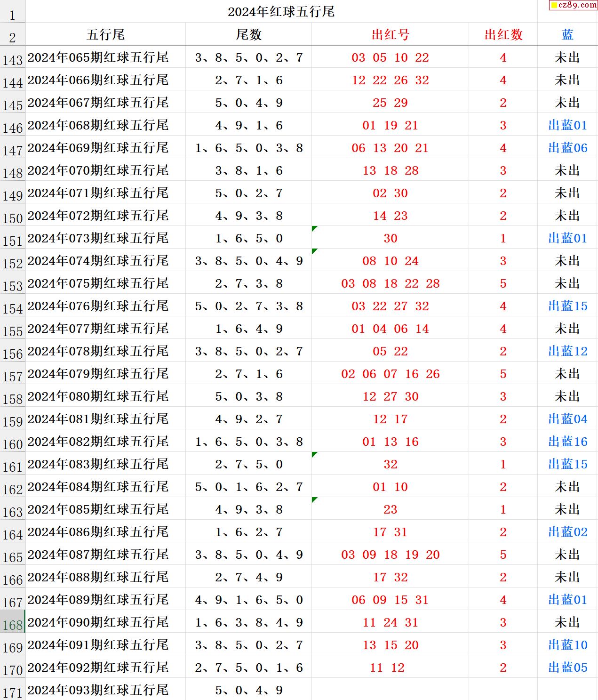598x700 pixels.
Task: Click the 蓝 column header cell
Action: [x=567, y=34]
